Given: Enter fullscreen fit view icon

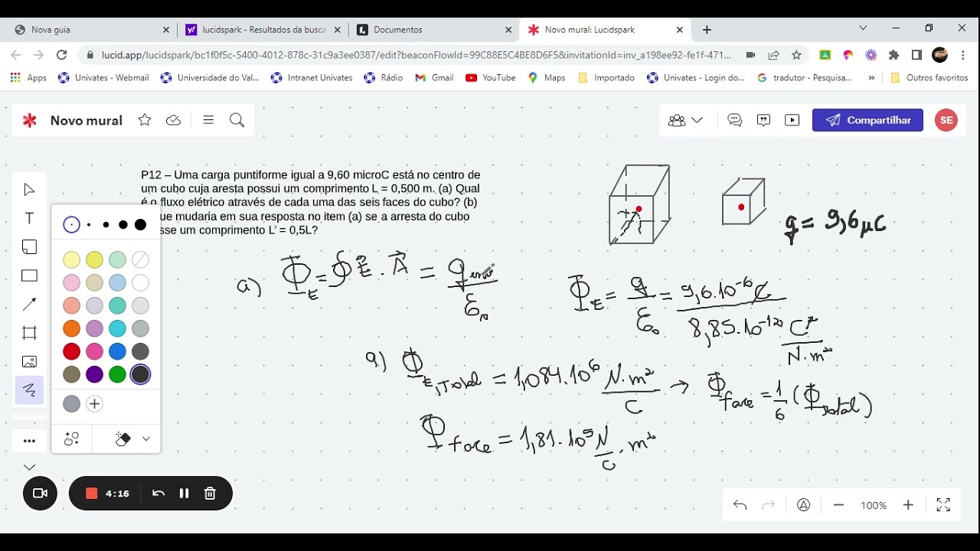Looking at the screenshot, I should pyautogui.click(x=943, y=505).
